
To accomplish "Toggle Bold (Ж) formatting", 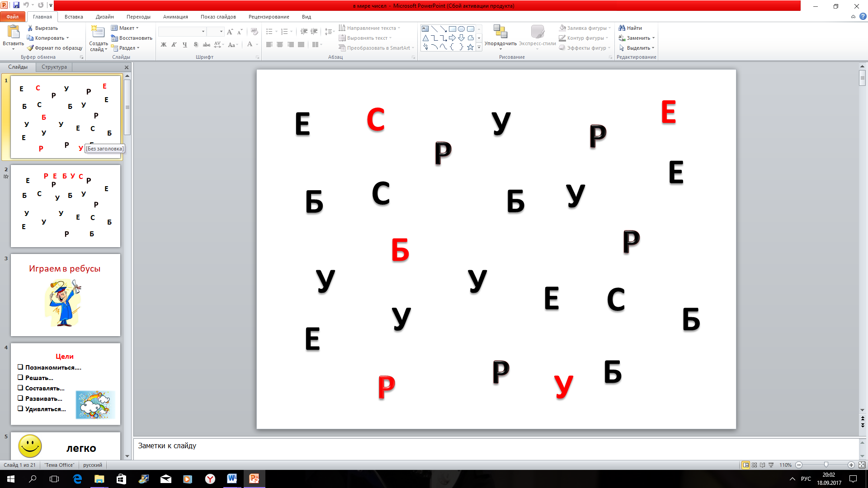I will coord(164,44).
